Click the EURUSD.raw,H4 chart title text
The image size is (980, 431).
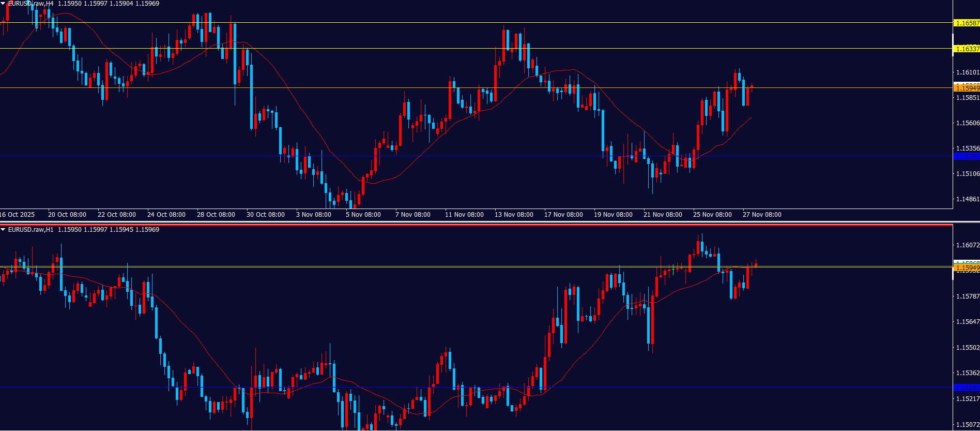click(x=30, y=4)
